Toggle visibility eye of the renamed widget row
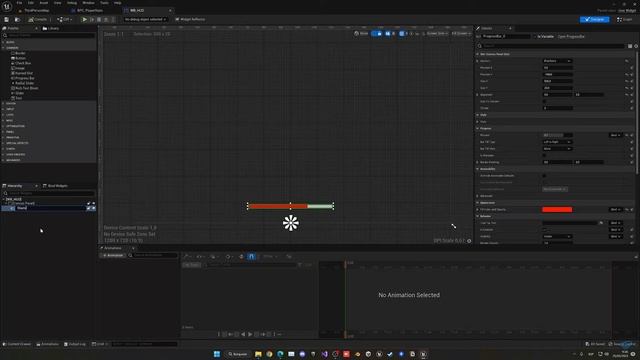Image resolution: width=640 pixels, height=360 pixels. click(93, 208)
